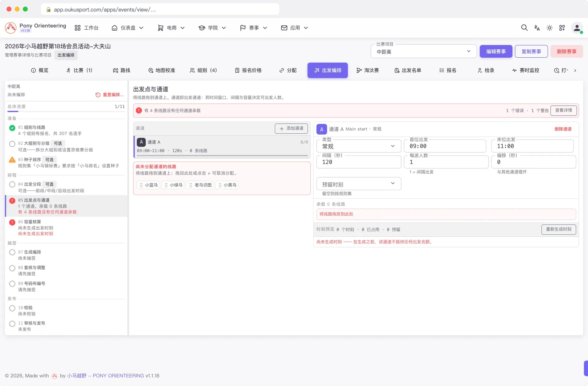Select step circle for 04 出发分段
Viewport: 588px width, 386px height.
coord(12,184)
